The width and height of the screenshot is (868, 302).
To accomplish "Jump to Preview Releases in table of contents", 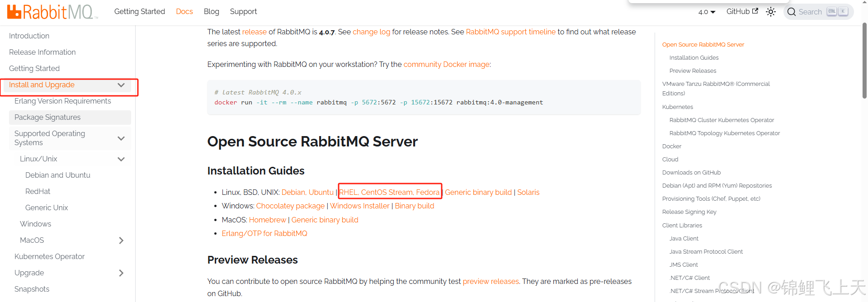I will click(693, 71).
